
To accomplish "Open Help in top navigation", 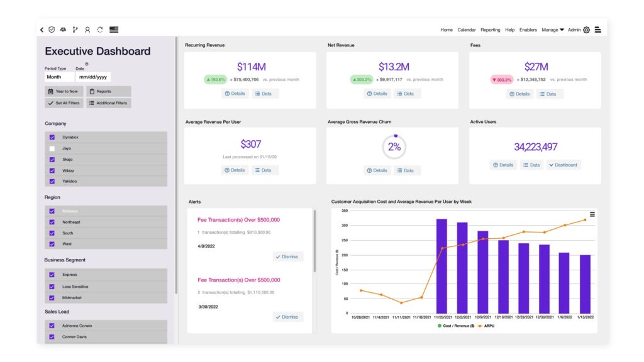I will (509, 30).
